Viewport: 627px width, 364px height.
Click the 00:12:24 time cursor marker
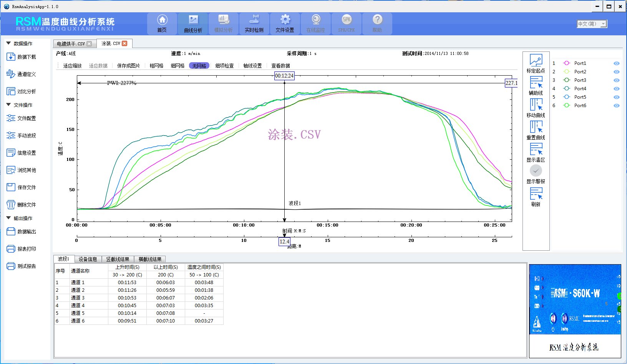click(x=284, y=76)
